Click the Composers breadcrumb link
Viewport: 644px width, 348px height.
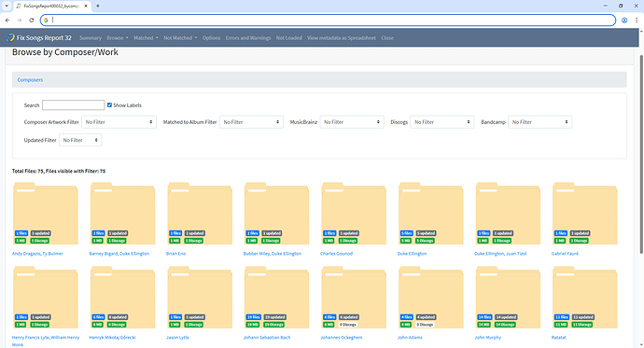coord(30,79)
